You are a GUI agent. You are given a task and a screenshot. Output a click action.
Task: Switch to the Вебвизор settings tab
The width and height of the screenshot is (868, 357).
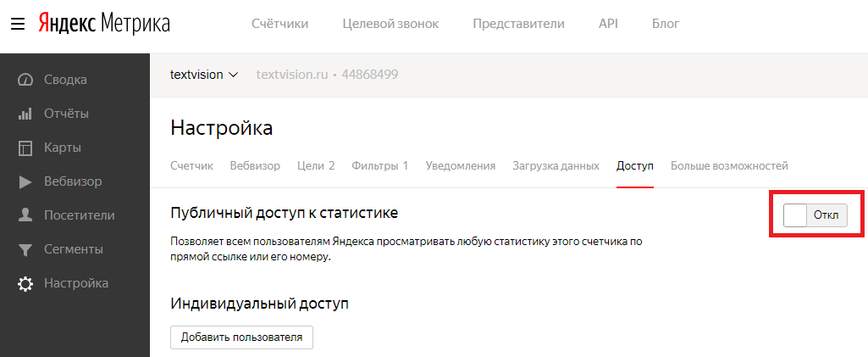(x=255, y=165)
